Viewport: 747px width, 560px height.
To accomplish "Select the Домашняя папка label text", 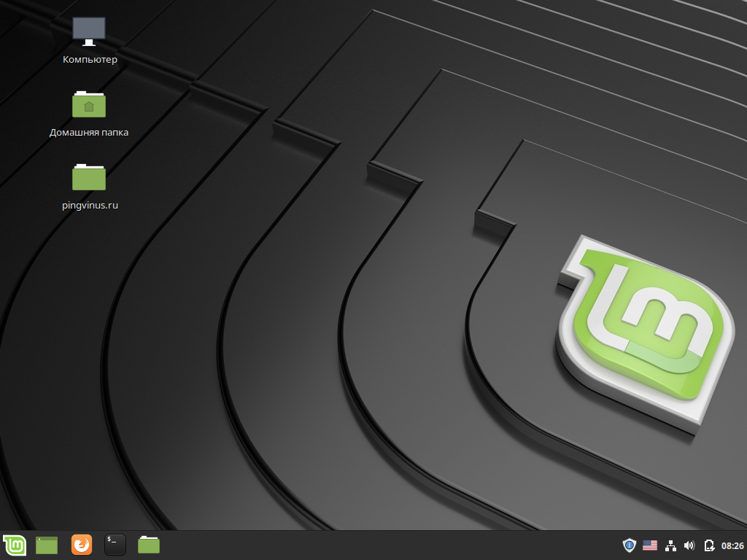I will tap(89, 132).
